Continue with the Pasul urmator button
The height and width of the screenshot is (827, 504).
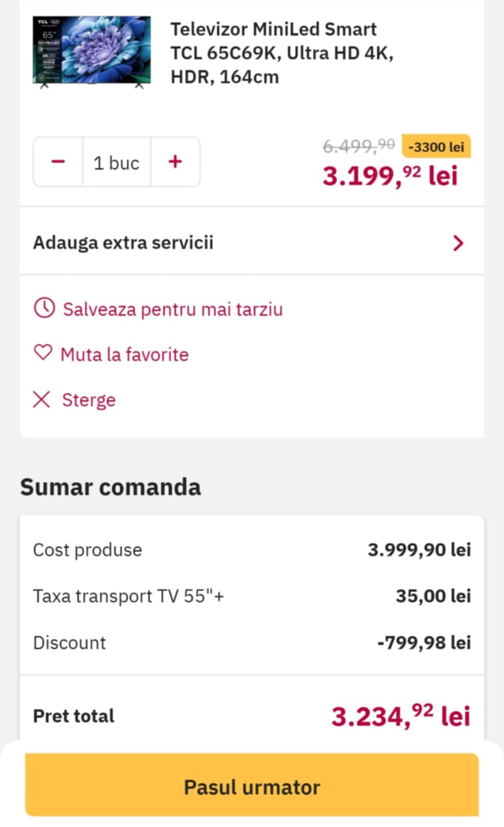pos(252,786)
